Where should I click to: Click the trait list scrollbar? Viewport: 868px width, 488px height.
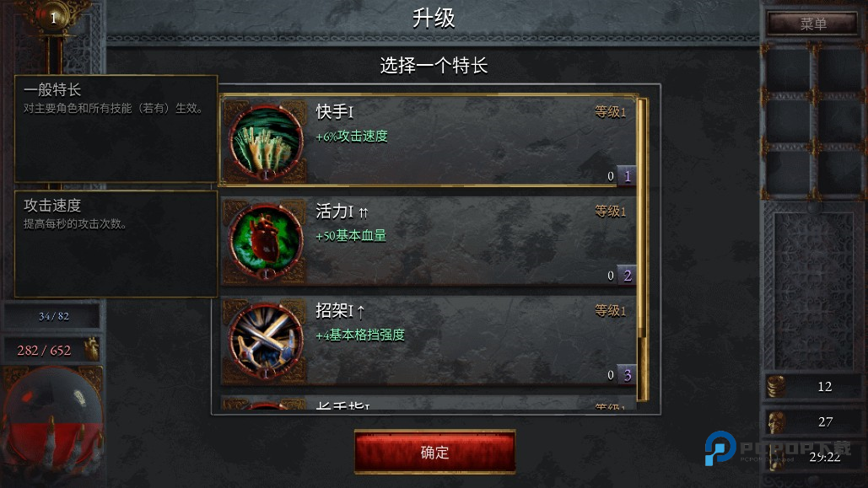[x=643, y=249]
